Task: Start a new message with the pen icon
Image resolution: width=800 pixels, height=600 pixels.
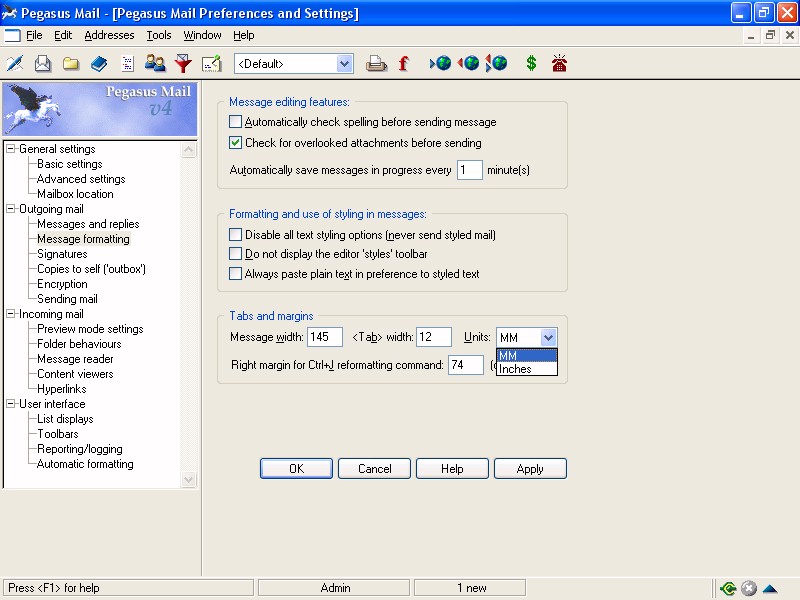Action: point(15,64)
